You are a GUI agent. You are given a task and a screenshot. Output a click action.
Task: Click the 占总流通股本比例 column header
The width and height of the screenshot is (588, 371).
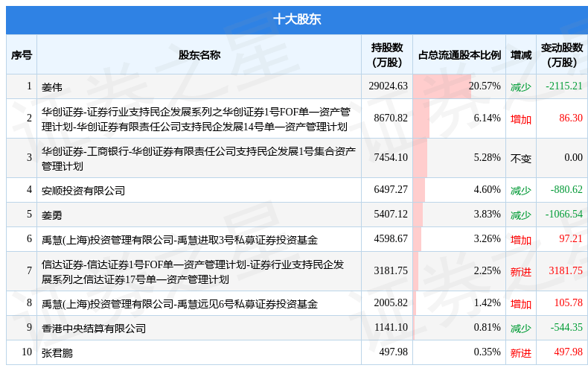[458, 54]
